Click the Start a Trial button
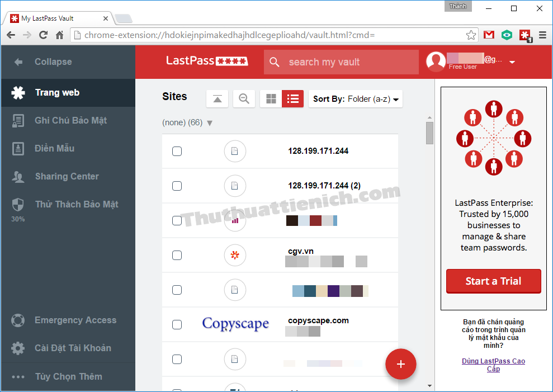The height and width of the screenshot is (392, 553). 493,281
